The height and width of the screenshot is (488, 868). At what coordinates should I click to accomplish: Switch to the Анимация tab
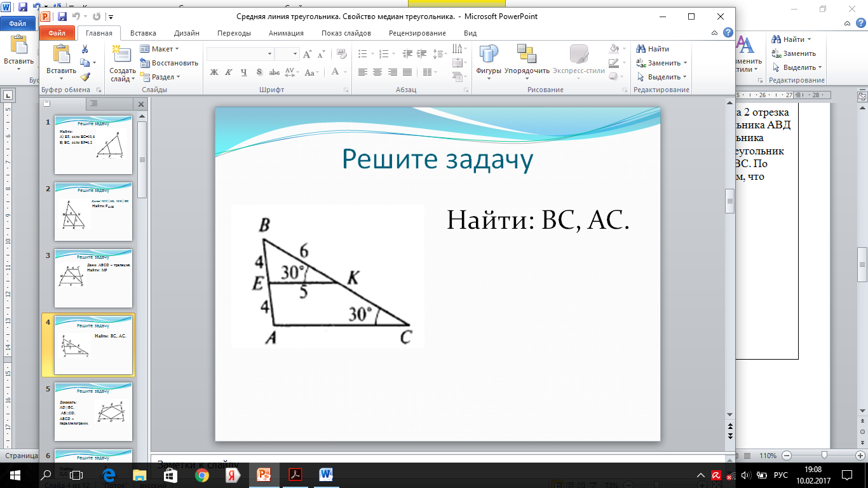coord(286,33)
